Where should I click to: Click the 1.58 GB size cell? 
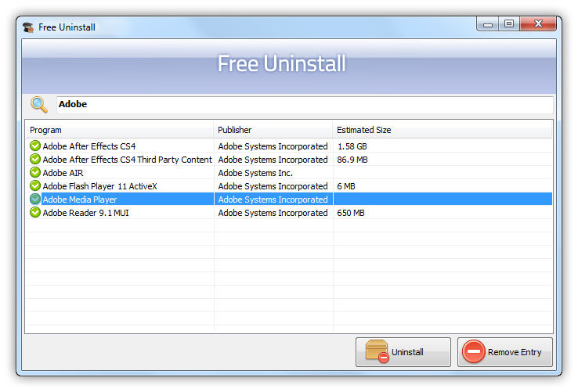click(352, 146)
